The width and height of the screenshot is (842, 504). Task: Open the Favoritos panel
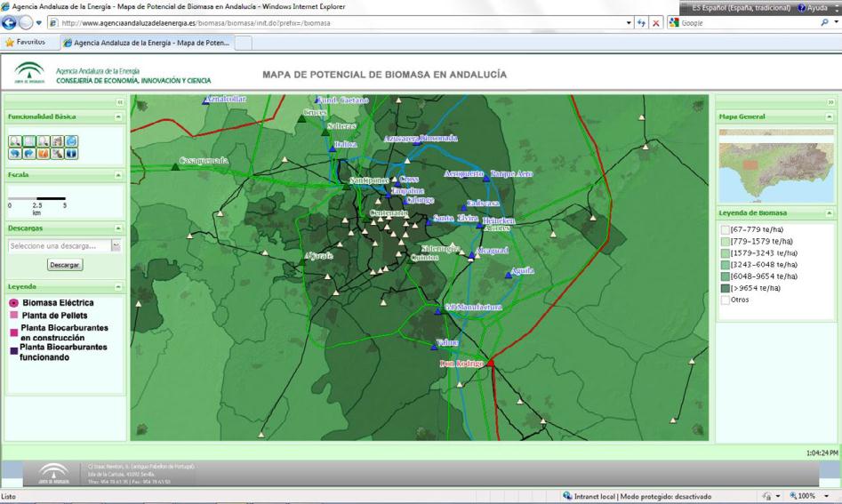pyautogui.click(x=25, y=42)
